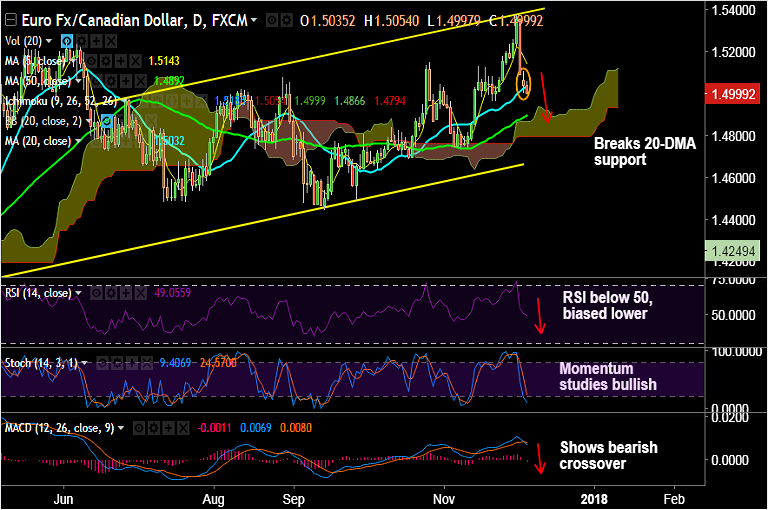Expand the MACD (12, 26, close, 9) dropdown

click(121, 428)
